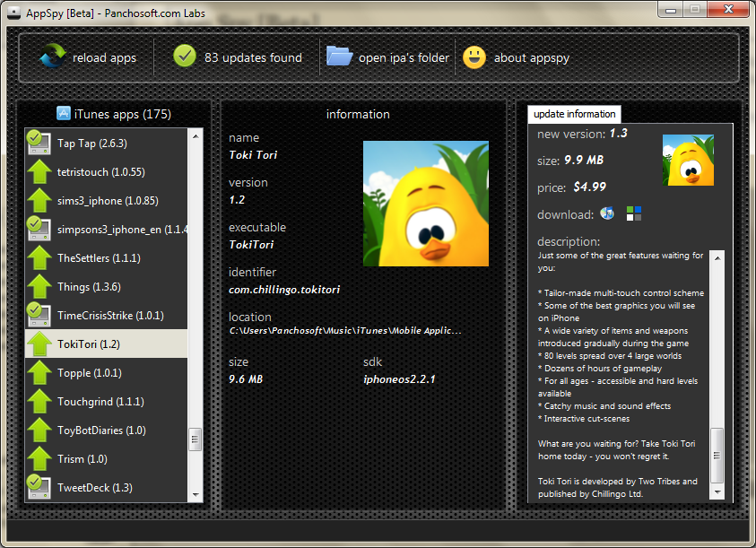
Task: Click the 9.9 MB update size value
Action: point(584,160)
